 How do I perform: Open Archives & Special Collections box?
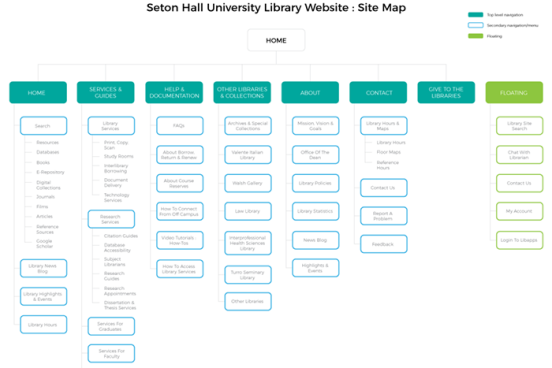248,126
